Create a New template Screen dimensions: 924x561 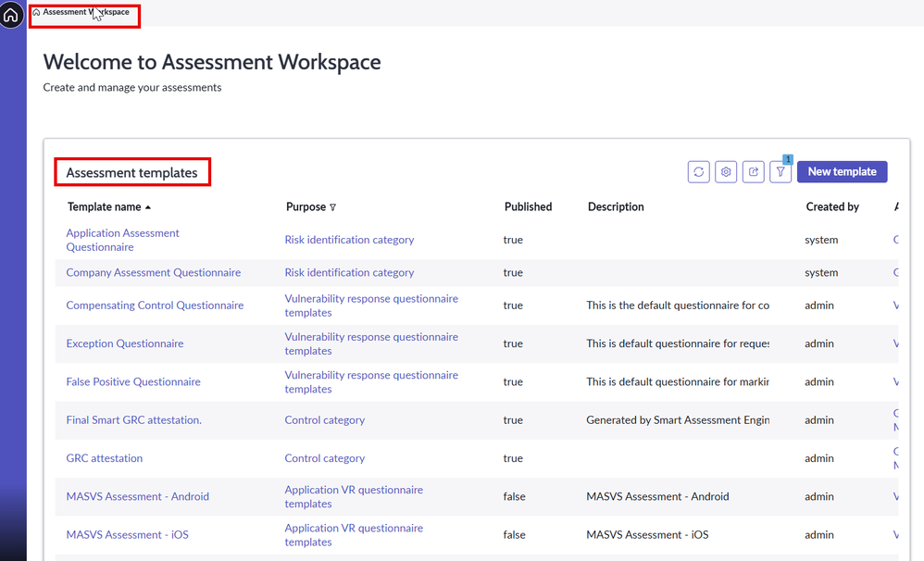pyautogui.click(x=842, y=171)
